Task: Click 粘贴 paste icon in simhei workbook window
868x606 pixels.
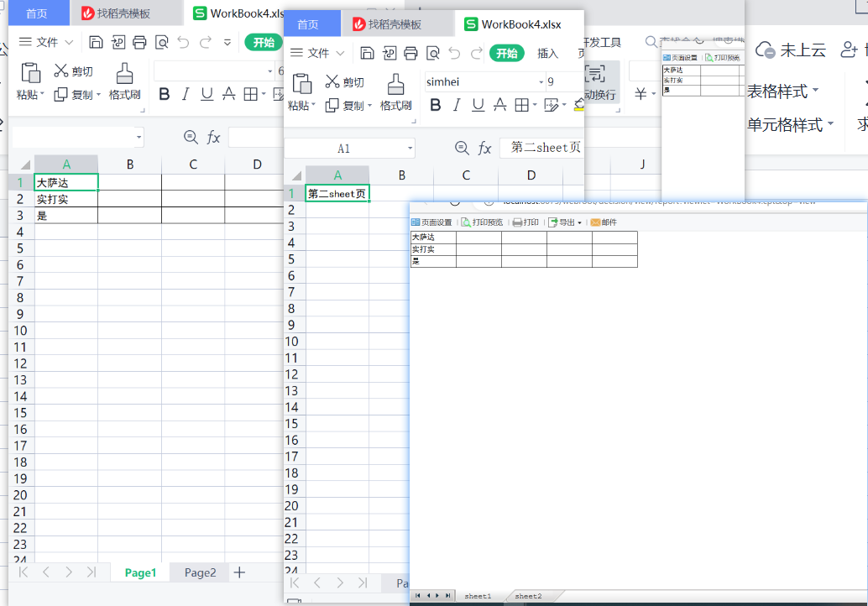Action: 301,84
